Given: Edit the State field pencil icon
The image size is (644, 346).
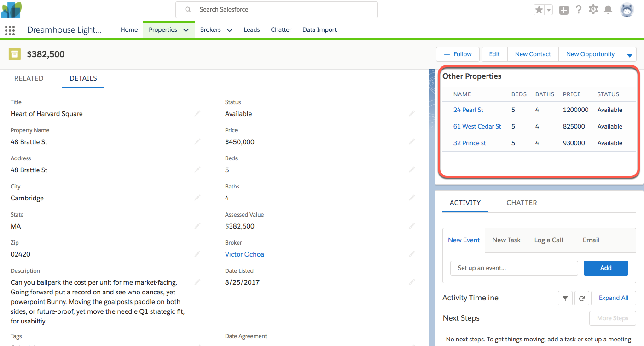Looking at the screenshot, I should click(x=197, y=225).
